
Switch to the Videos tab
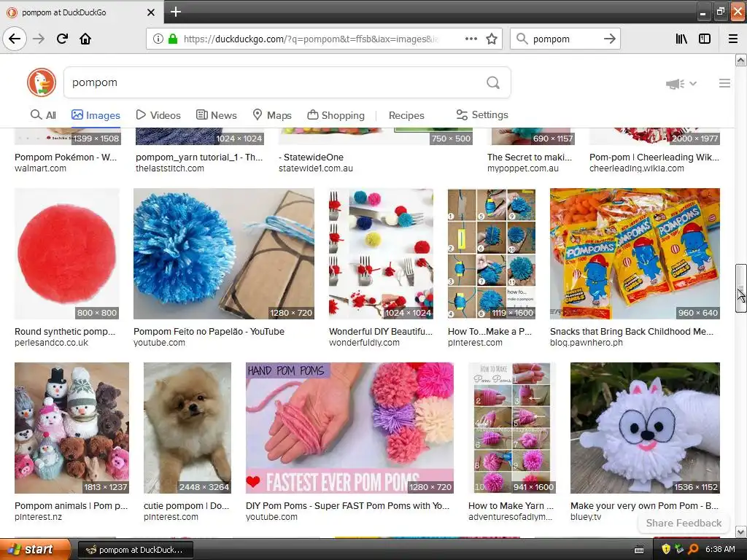pos(158,114)
